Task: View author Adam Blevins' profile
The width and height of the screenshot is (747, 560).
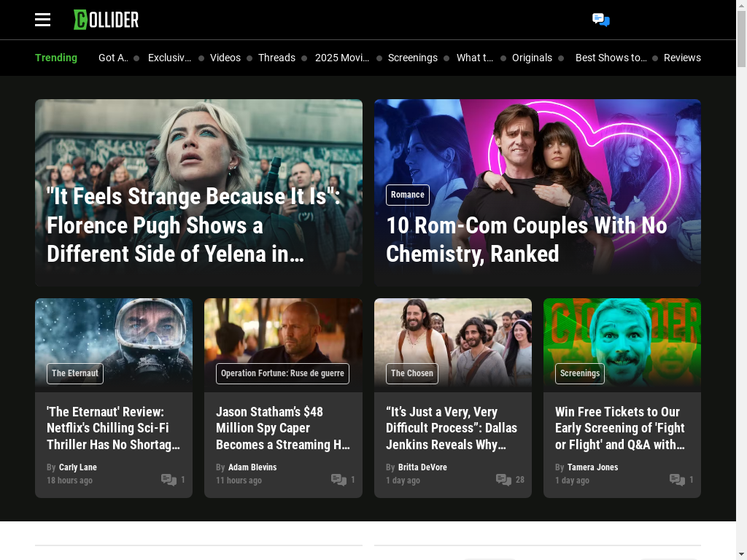Action: coord(252,467)
